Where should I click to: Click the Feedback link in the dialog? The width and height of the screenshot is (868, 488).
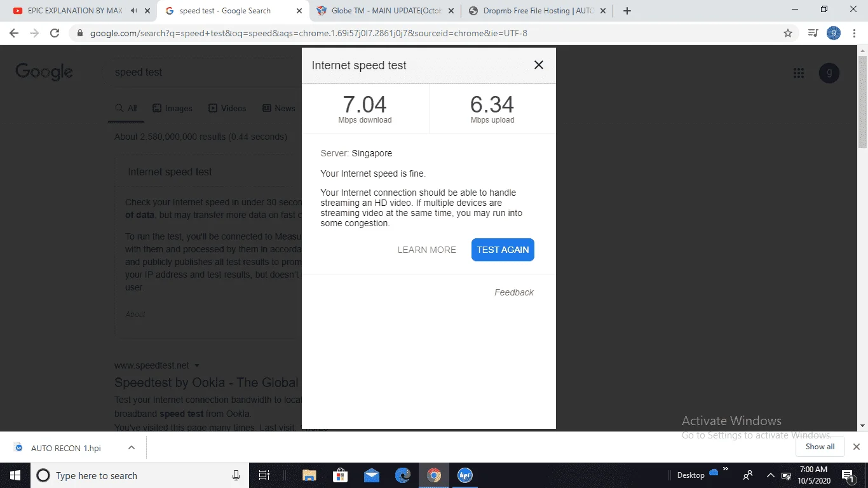click(x=514, y=292)
